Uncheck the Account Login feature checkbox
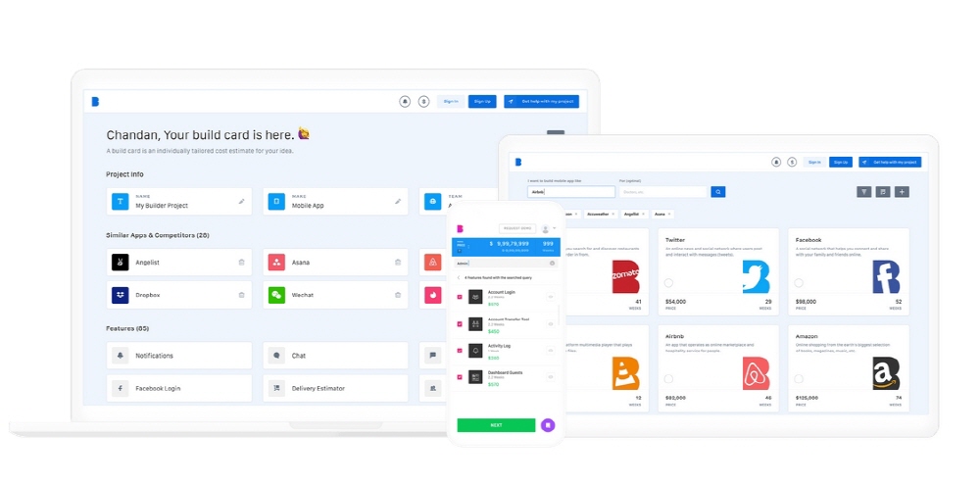980x484 pixels. pos(460,297)
